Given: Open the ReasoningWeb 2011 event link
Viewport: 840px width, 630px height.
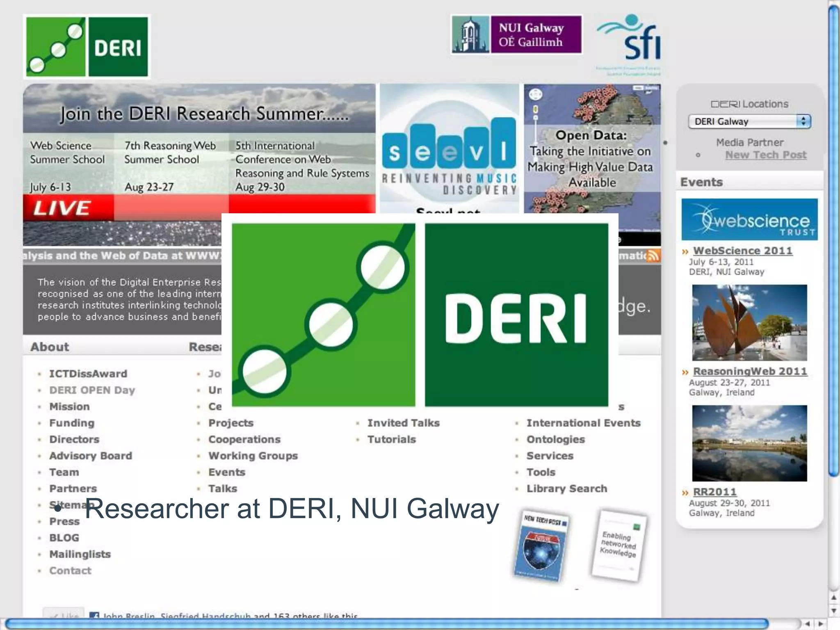Looking at the screenshot, I should pyautogui.click(x=750, y=371).
